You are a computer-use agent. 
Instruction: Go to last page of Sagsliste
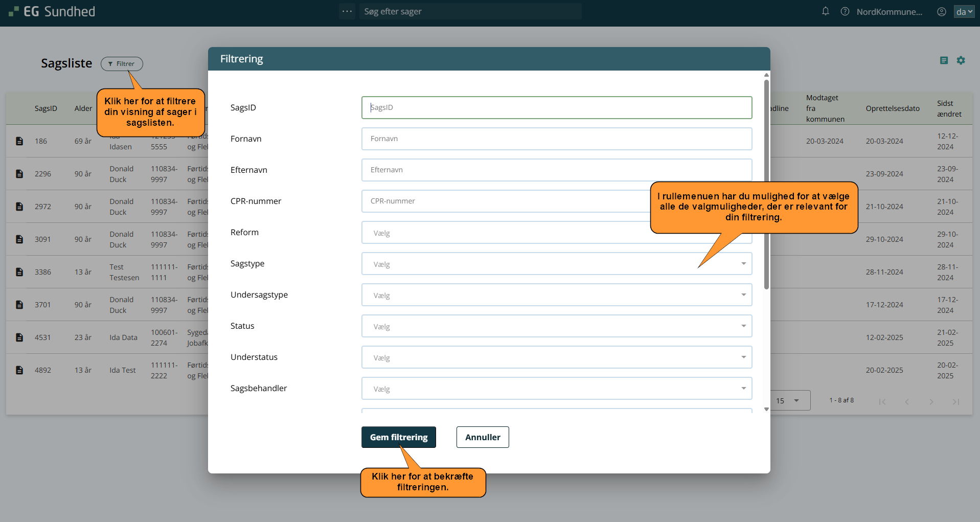point(956,401)
